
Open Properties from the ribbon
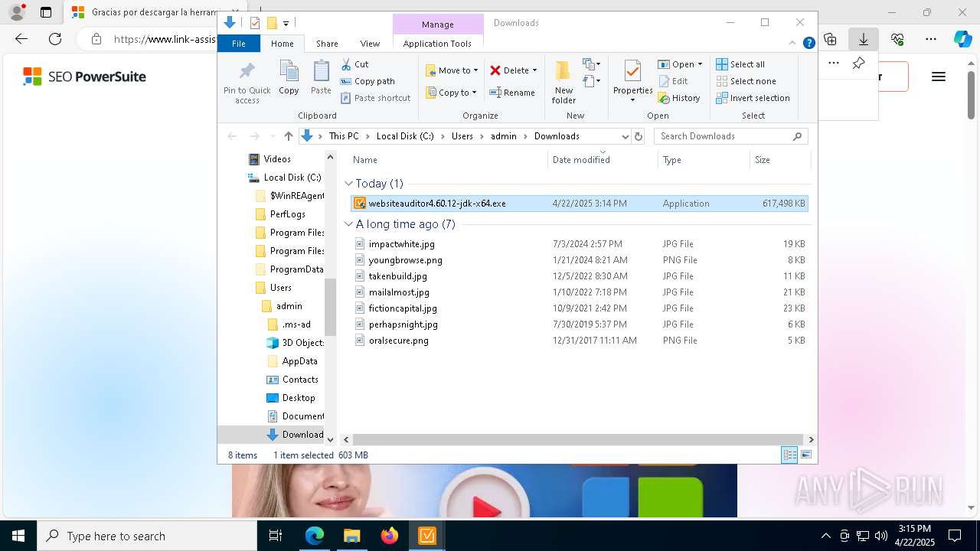[632, 82]
